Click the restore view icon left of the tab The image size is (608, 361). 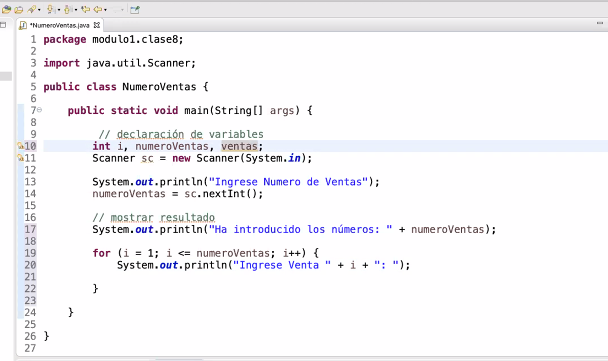point(3,25)
